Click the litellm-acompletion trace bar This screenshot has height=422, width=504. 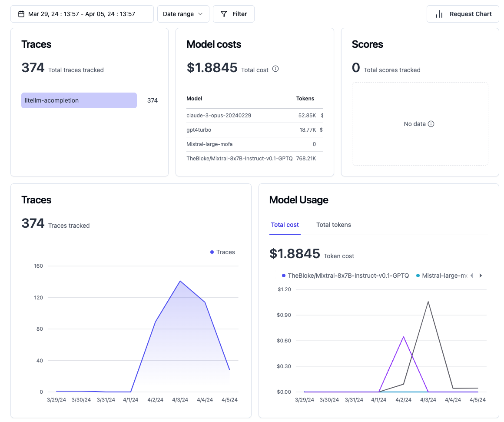tap(79, 100)
